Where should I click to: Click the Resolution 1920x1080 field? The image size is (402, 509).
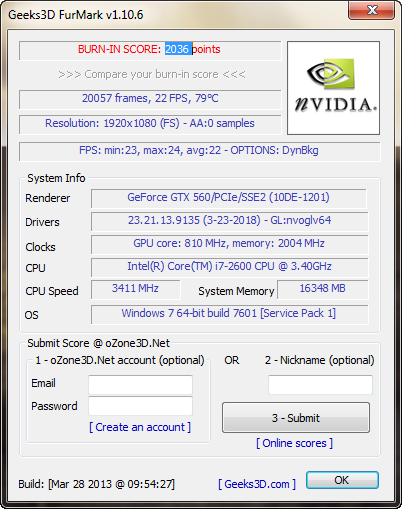coord(150,124)
